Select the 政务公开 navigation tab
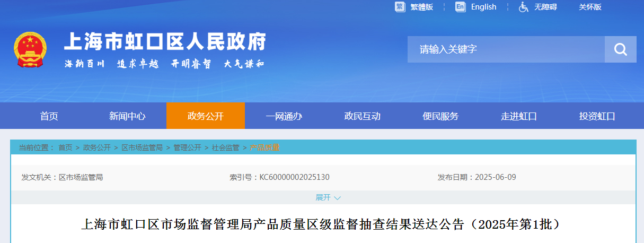This screenshot has width=644, height=243. point(206,116)
